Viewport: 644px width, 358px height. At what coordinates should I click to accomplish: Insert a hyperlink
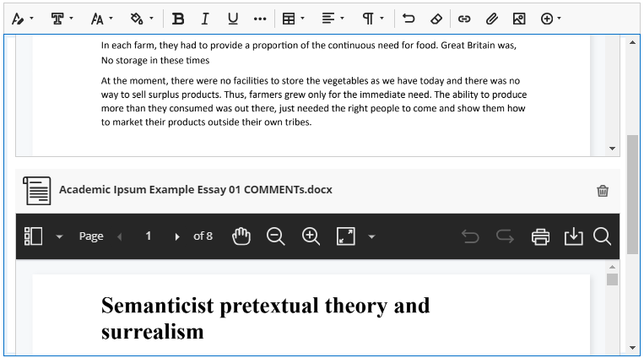464,18
